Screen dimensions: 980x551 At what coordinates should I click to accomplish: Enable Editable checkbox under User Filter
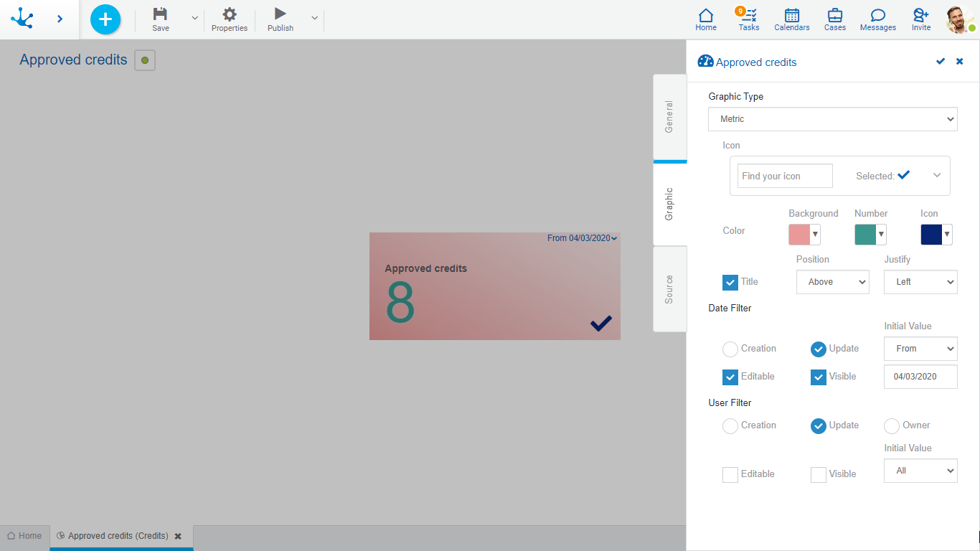pos(730,474)
